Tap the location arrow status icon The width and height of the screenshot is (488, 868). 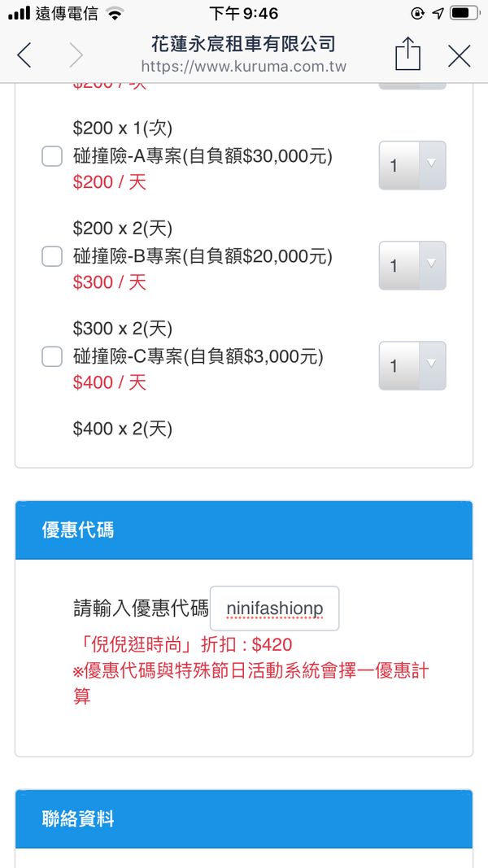click(x=438, y=14)
